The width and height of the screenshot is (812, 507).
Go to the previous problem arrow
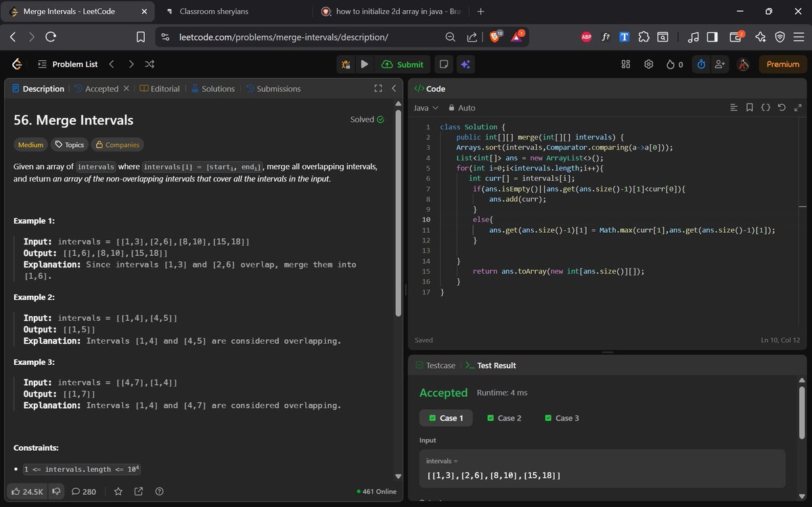pos(112,64)
